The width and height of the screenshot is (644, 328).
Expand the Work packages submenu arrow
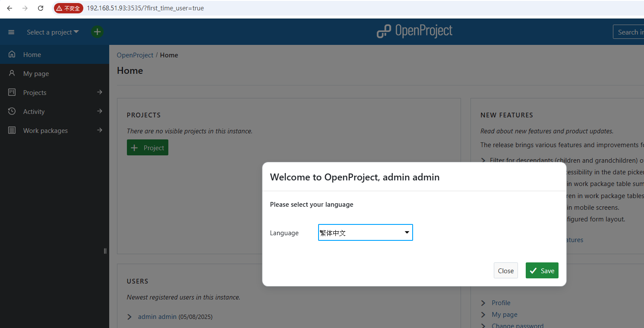pos(100,130)
